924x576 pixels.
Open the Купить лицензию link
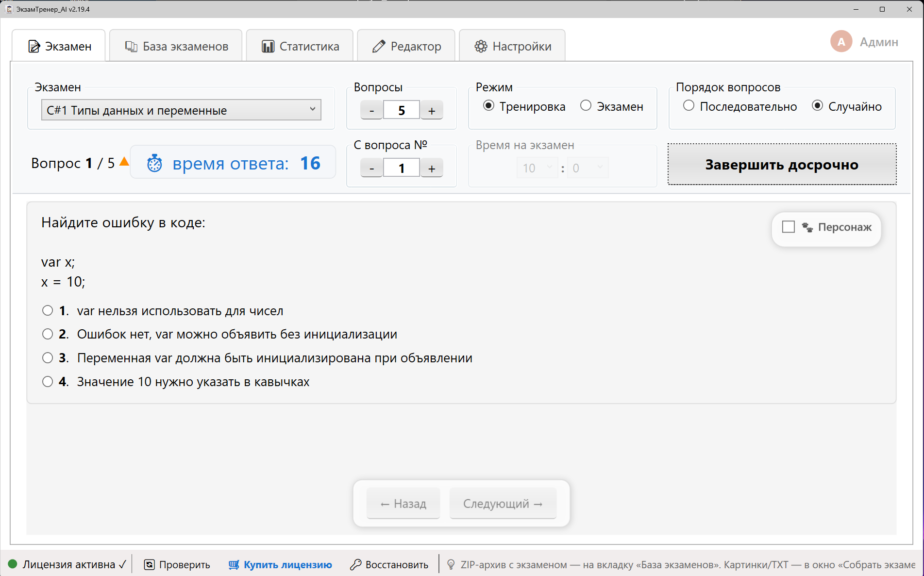click(x=280, y=564)
